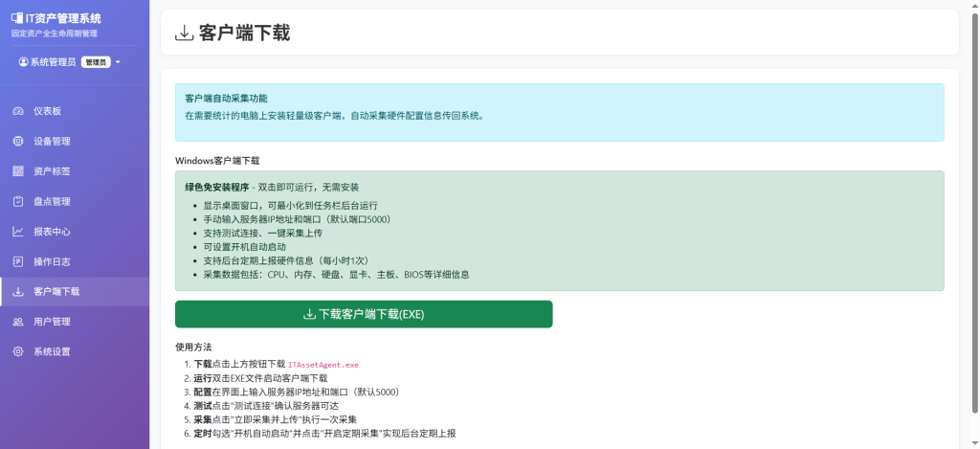Click the step 采集点击"立即采集并上传"
Image resolution: width=980 pixels, height=449 pixels.
pos(275,419)
